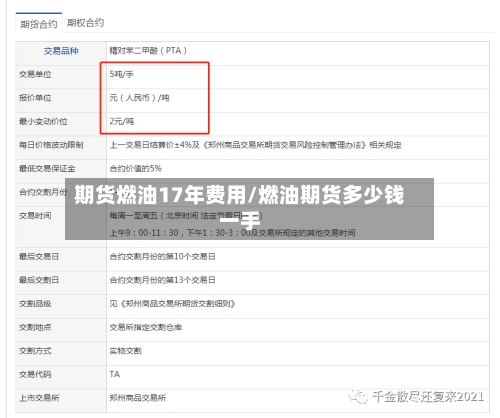Select the 交易所指定交割仓库 cell
Screen dimensions: 500x418
(x=146, y=327)
